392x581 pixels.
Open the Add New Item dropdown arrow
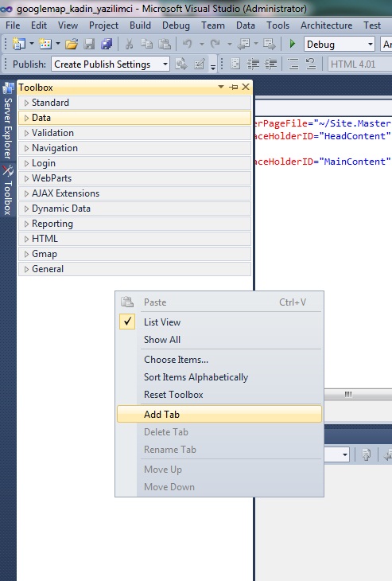click(58, 44)
